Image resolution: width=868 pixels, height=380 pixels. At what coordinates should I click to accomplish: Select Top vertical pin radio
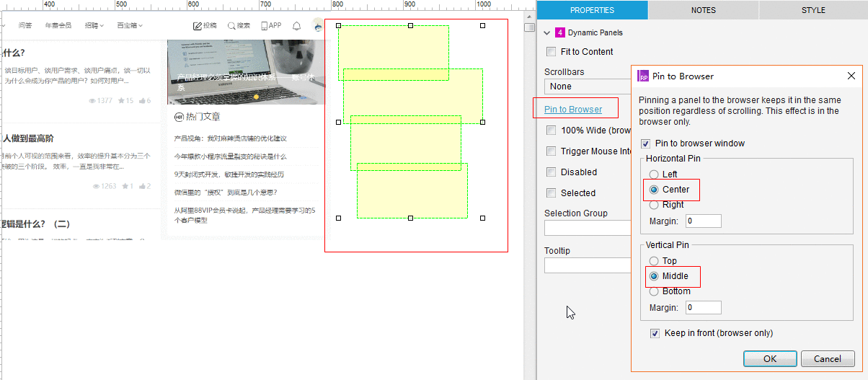click(654, 261)
